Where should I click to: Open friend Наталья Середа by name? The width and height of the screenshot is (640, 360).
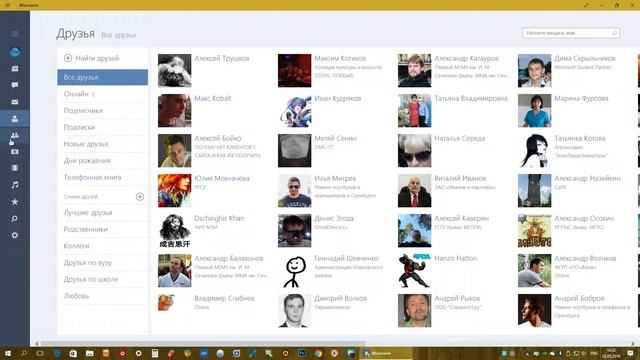pos(460,138)
